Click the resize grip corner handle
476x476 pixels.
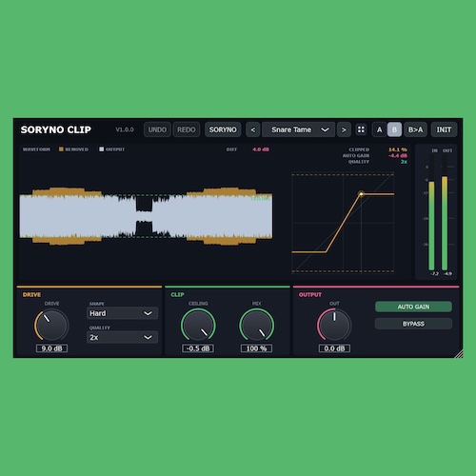click(459, 354)
